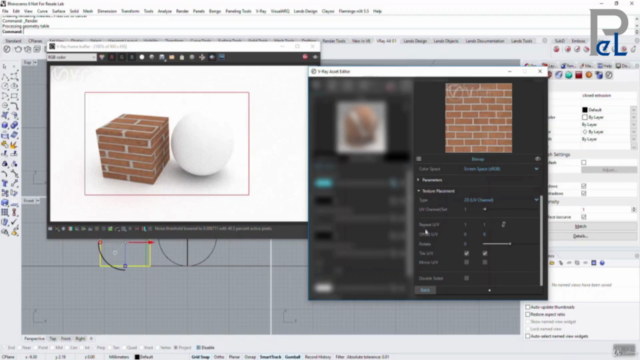This screenshot has width=640, height=360.
Task: Open the Surface menu
Action: pyautogui.click(x=59, y=11)
